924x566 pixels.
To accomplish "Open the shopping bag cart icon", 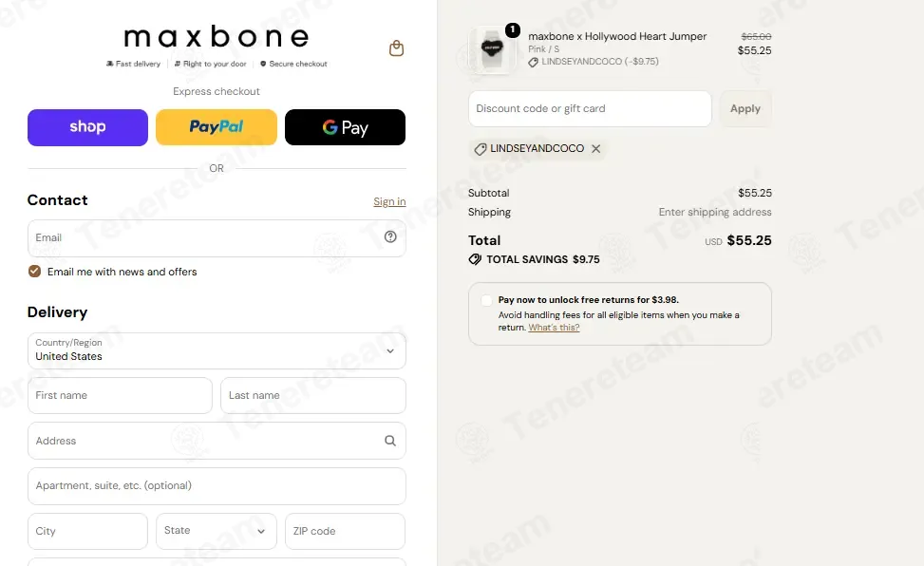I will (397, 48).
